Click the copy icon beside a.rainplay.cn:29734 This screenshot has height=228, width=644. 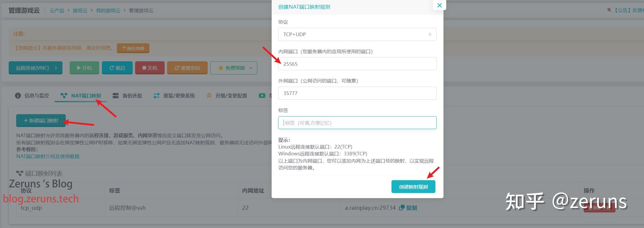[402, 207]
